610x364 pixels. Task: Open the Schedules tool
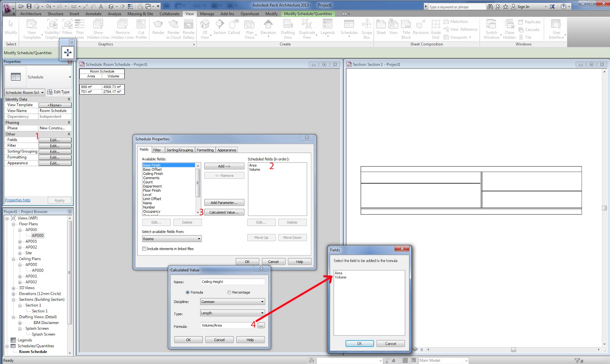(x=349, y=27)
